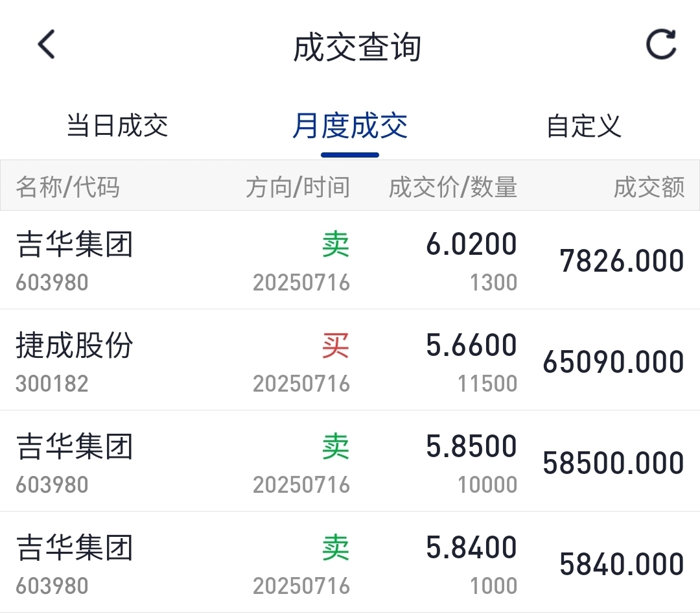Click the amount 65090.000
Image resolution: width=700 pixels, height=616 pixels.
(x=613, y=362)
